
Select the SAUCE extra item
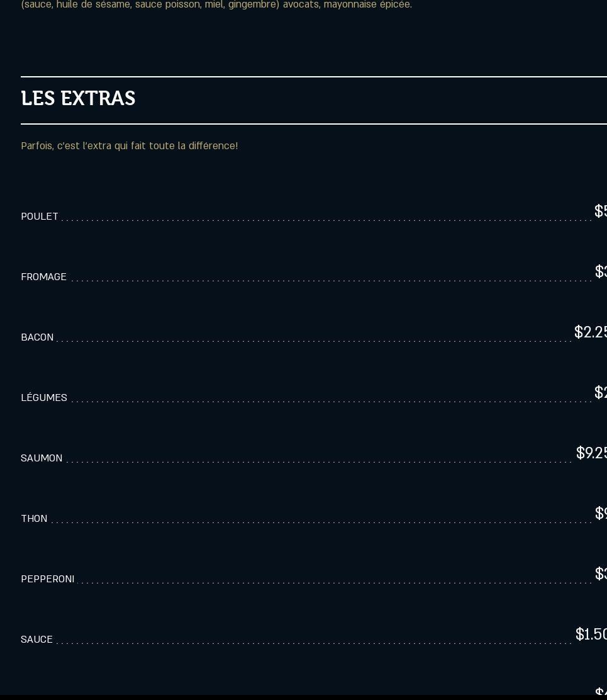(x=36, y=640)
